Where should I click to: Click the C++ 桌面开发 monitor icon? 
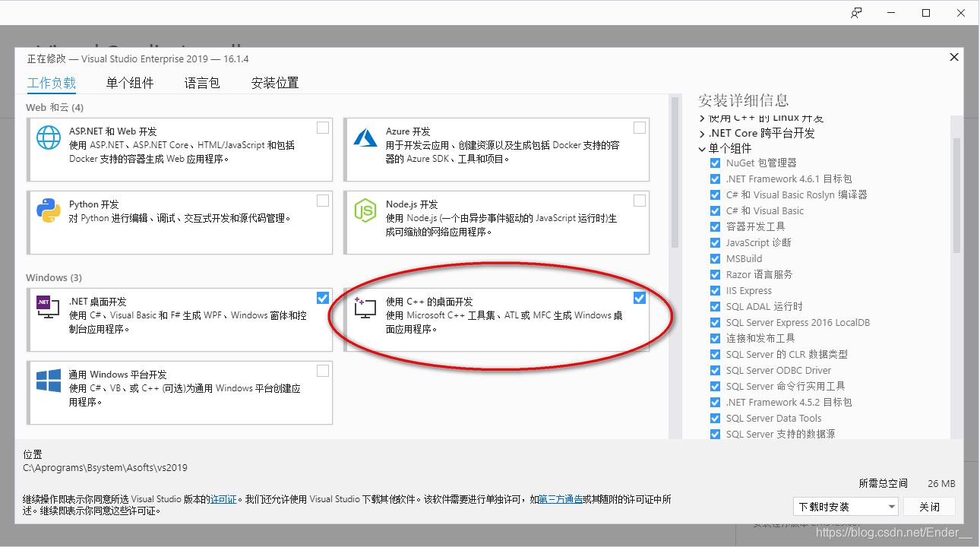pyautogui.click(x=365, y=307)
